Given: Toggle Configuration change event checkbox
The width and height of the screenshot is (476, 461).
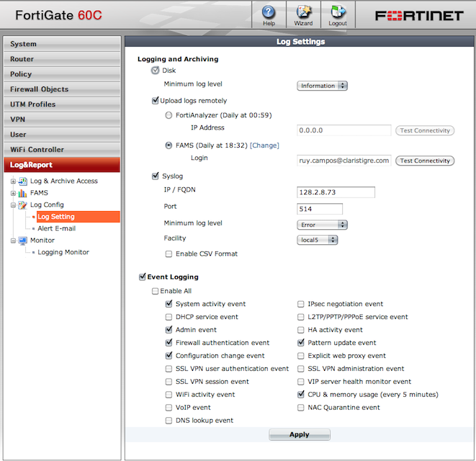Looking at the screenshot, I should pyautogui.click(x=169, y=355).
